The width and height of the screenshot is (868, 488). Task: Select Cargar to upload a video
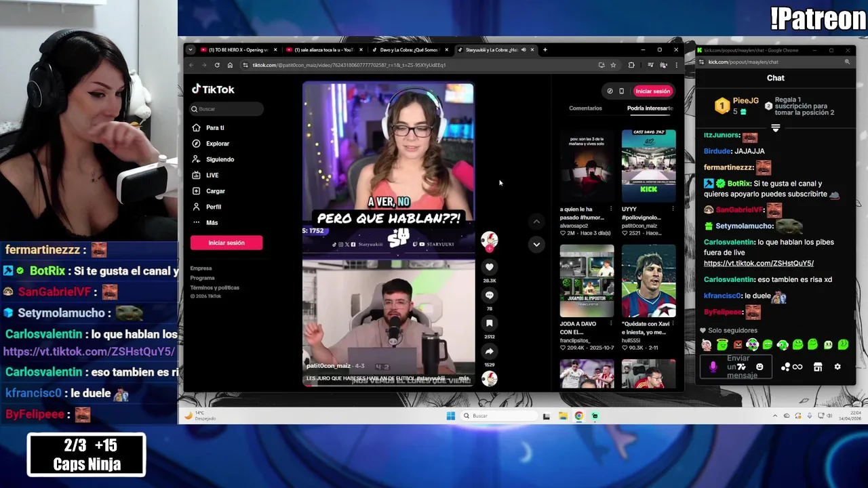(209, 191)
